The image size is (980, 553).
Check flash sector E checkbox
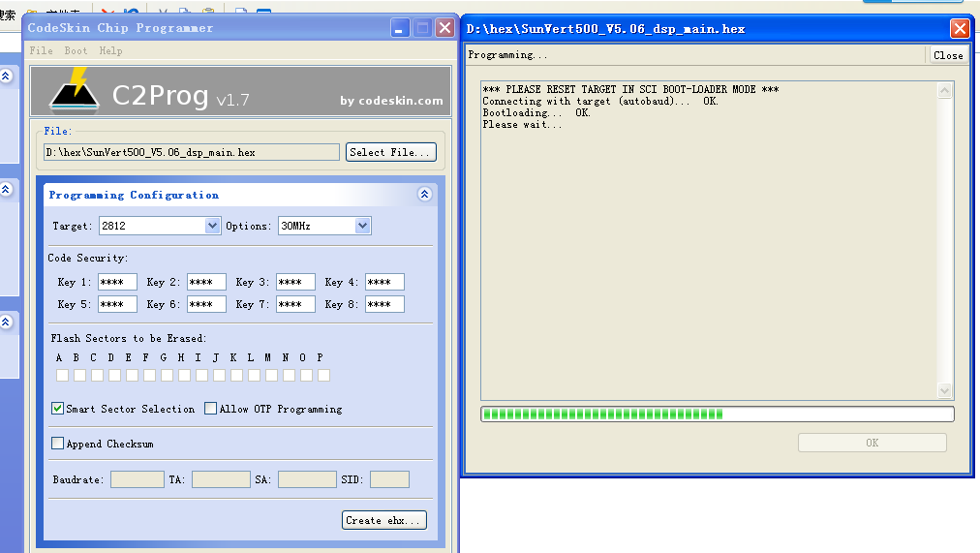tap(132, 375)
